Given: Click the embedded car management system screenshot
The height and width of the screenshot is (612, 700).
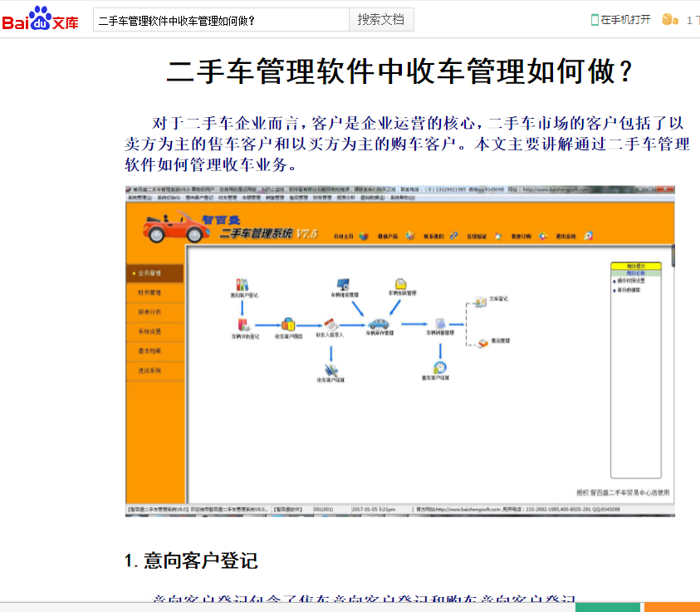Looking at the screenshot, I should point(399,350).
